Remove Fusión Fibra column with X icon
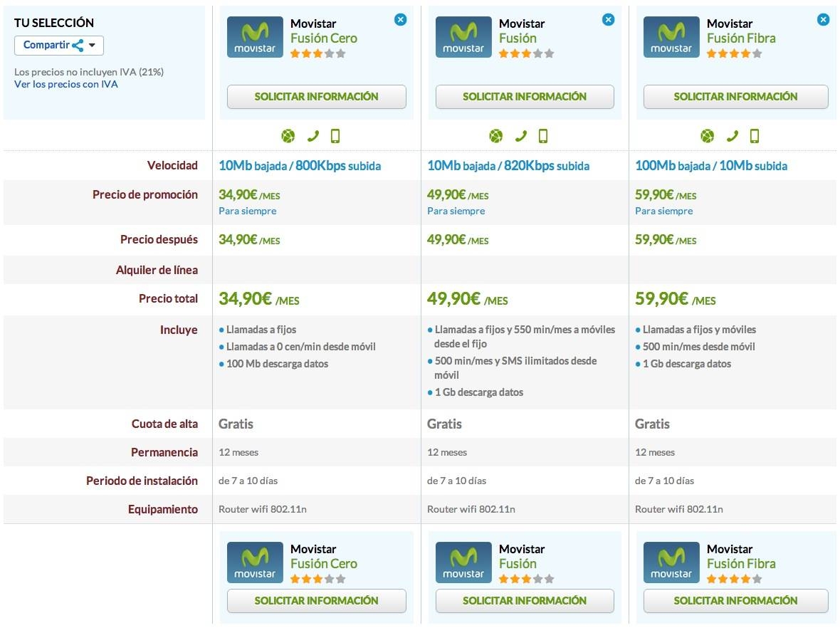 [x=824, y=20]
